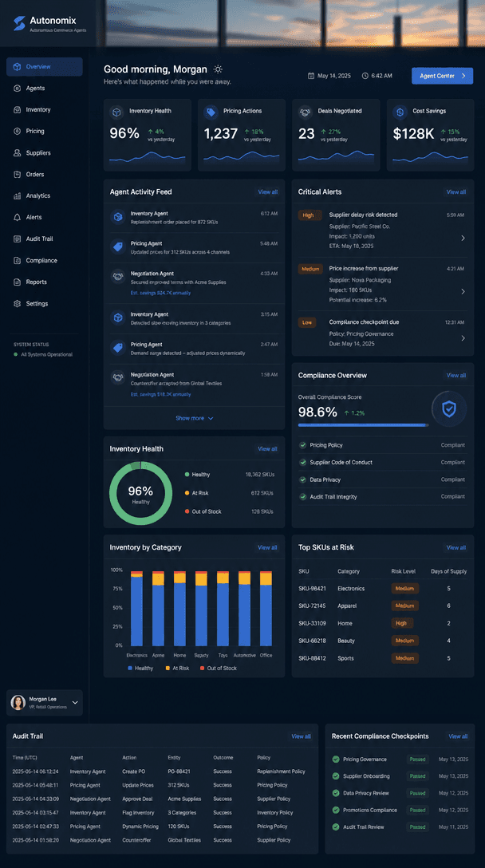This screenshot has width=485, height=868.
Task: Click the Audit Trail Integrity check
Action: click(x=303, y=496)
